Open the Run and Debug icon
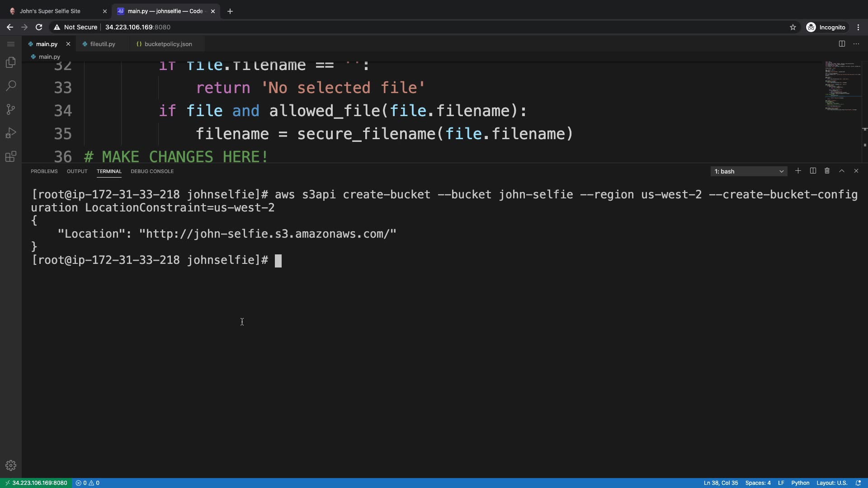The width and height of the screenshot is (868, 488). [11, 133]
